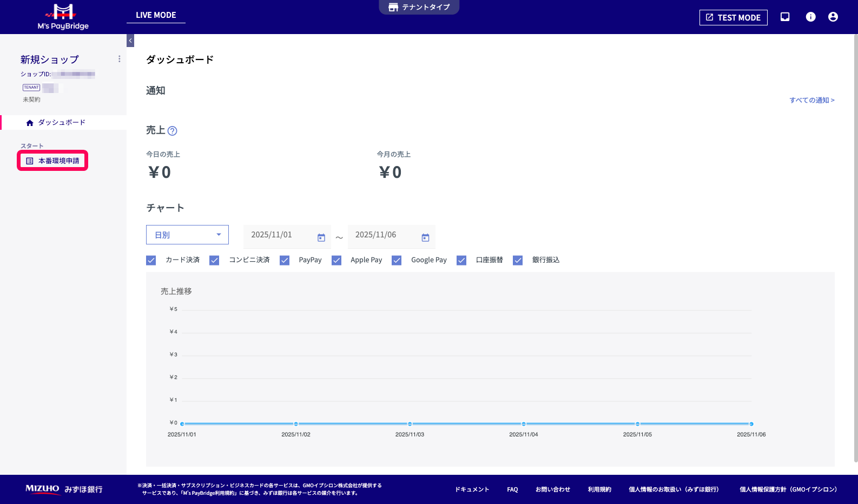Toggle the Google Pay checkbox
This screenshot has width=858, height=504.
click(x=397, y=260)
